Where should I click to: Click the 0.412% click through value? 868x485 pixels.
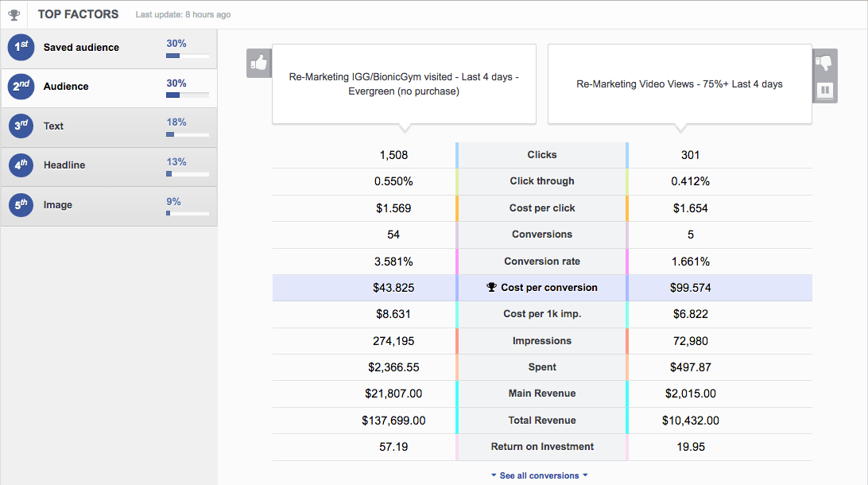[690, 181]
